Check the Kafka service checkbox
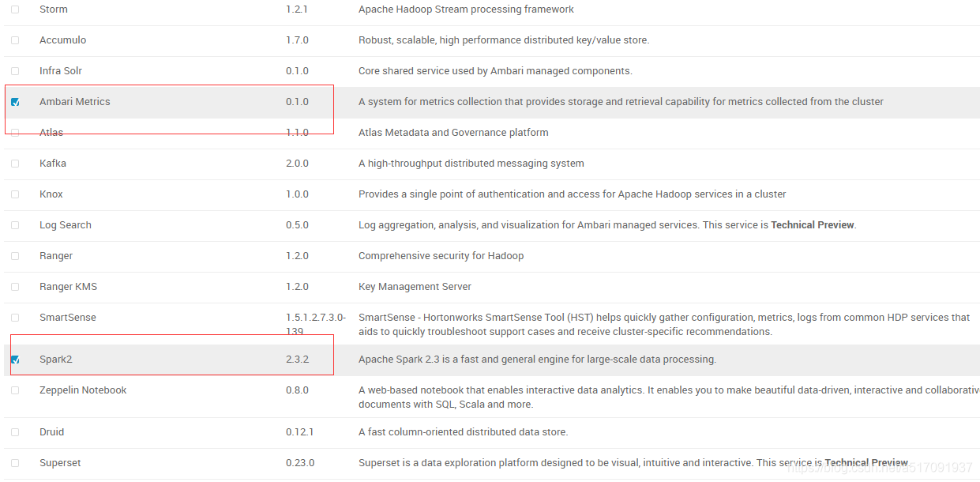 click(x=15, y=164)
